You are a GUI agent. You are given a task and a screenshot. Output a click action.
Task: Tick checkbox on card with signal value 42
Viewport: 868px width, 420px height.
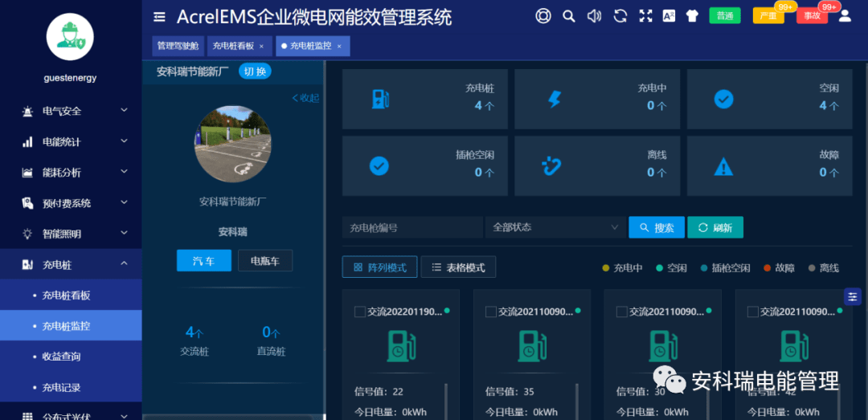click(x=753, y=312)
